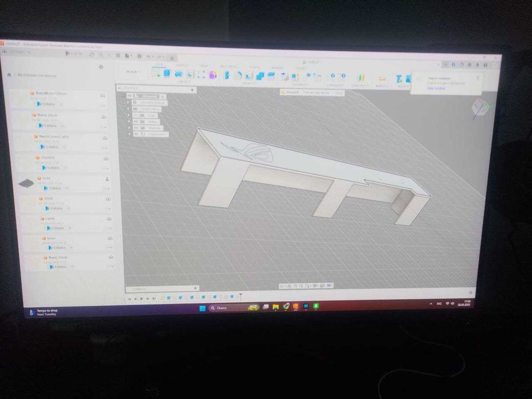Select the Measure inspect tool
The image size is (532, 399).
point(382,79)
